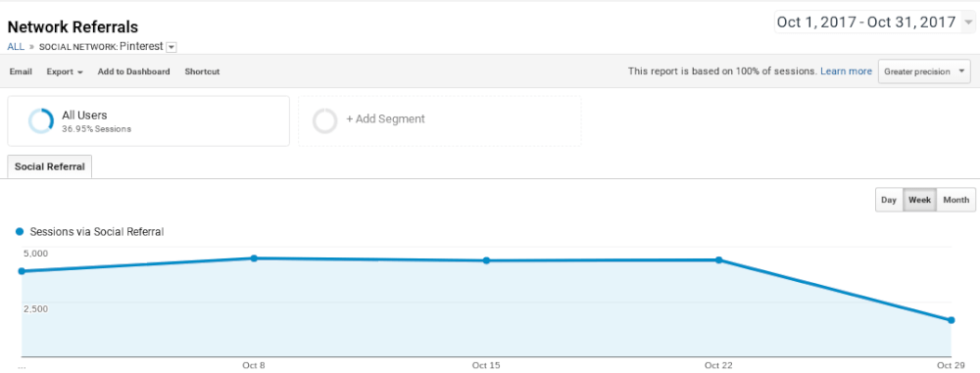The image size is (980, 373).
Task: Open the Export dropdown menu
Action: (65, 71)
